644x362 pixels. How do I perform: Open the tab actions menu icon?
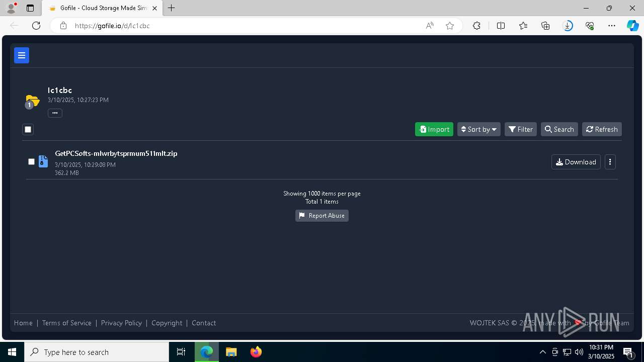point(30,8)
